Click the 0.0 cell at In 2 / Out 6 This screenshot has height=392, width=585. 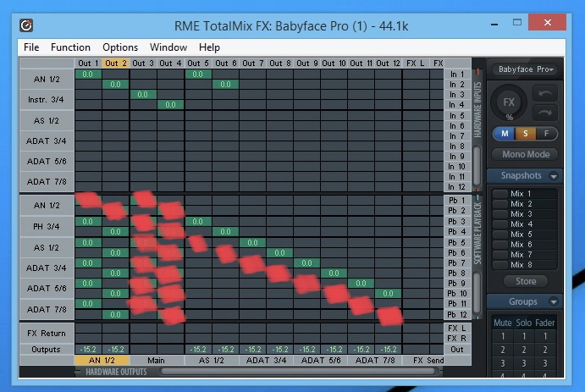click(225, 85)
